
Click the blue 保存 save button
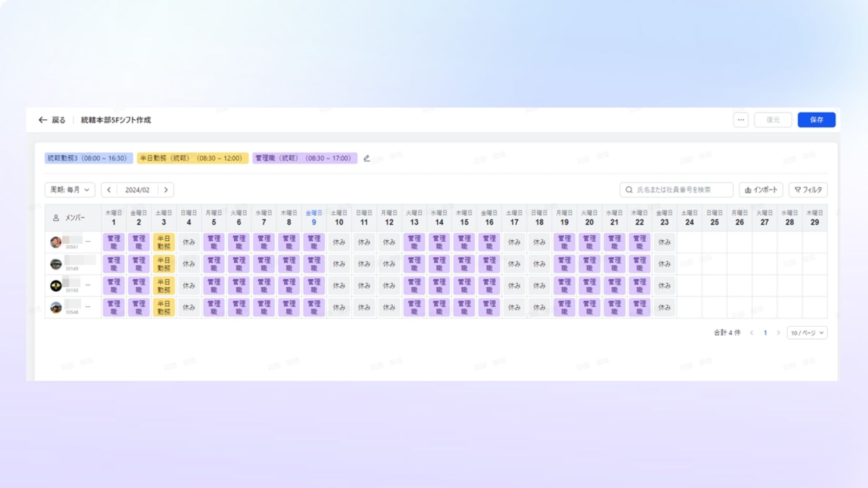pos(816,120)
